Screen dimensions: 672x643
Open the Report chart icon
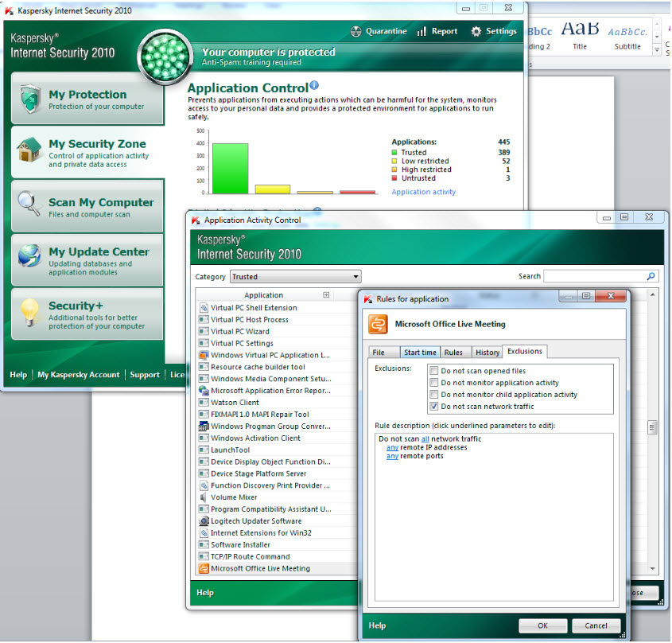click(x=422, y=32)
